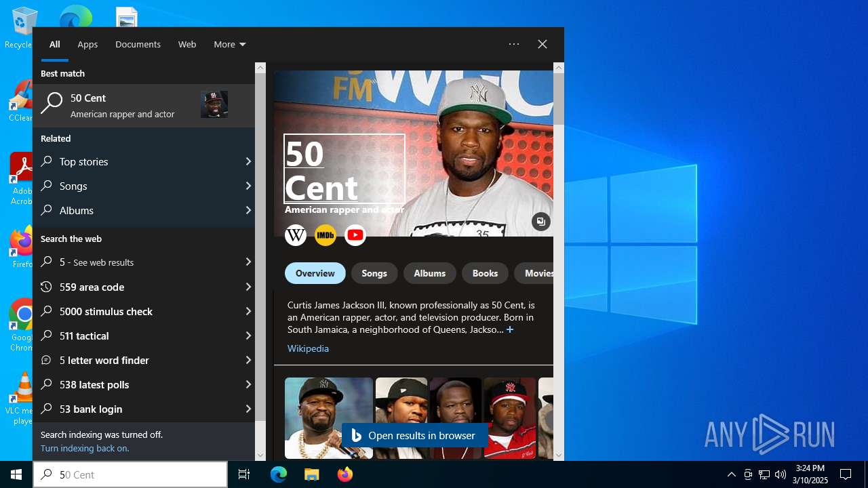Switch to the All search tab

pos(55,44)
